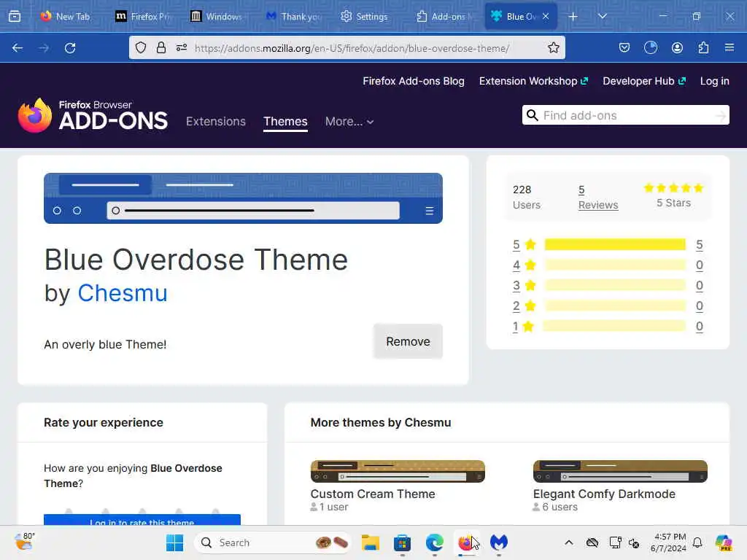
Task: Open the Extensions puzzle-piece icon
Action: 703,47
